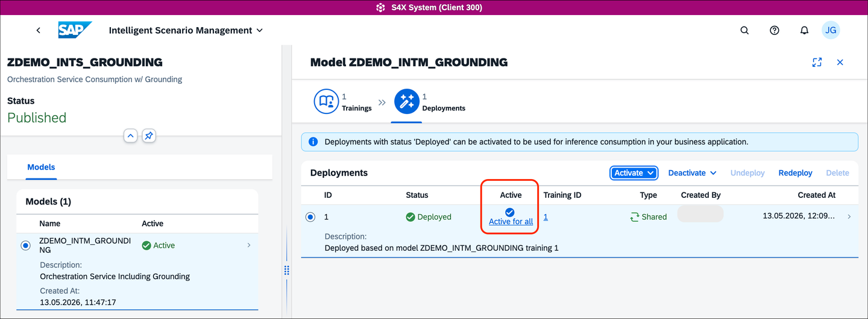The height and width of the screenshot is (319, 868).
Task: Open the Active for all link
Action: pyautogui.click(x=511, y=222)
